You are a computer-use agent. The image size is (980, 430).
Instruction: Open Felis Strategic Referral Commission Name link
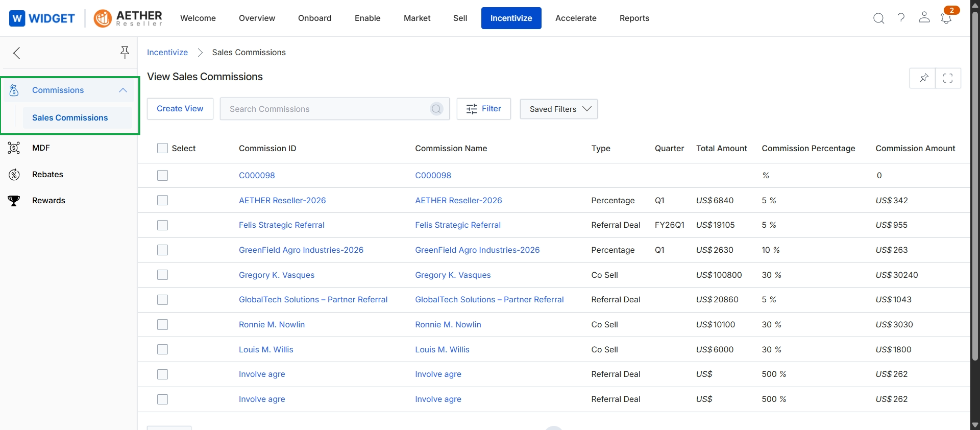pos(458,225)
